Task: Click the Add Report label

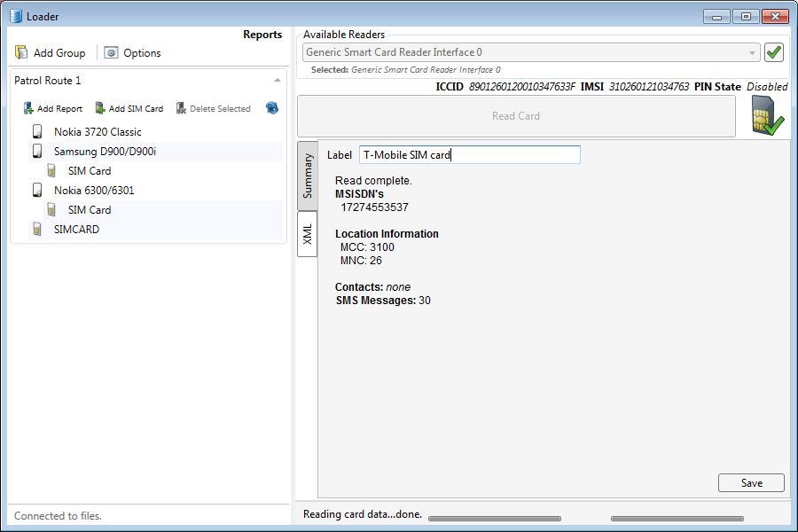Action: pos(59,108)
